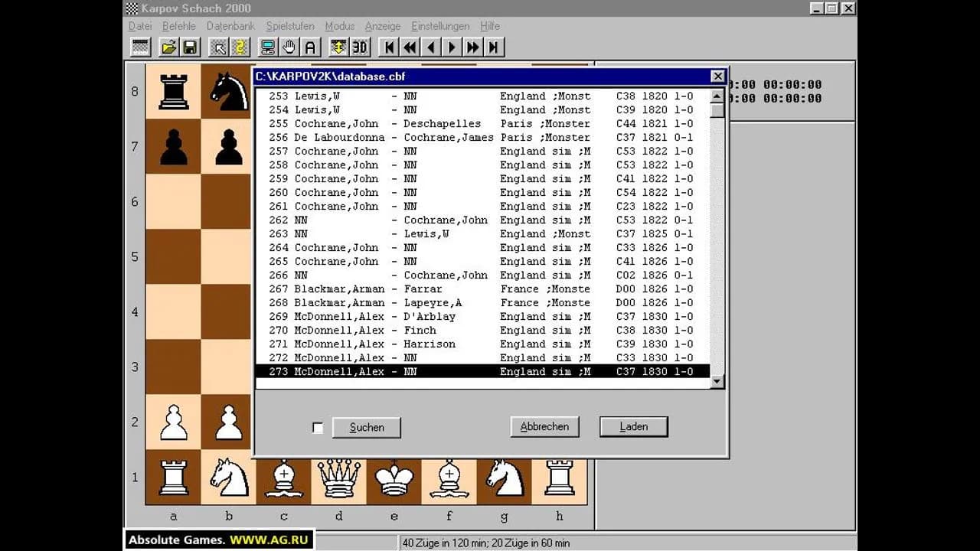Select game 261 Cochrane,John C23 1822
The width and height of the screenshot is (980, 551).
pyautogui.click(x=482, y=207)
